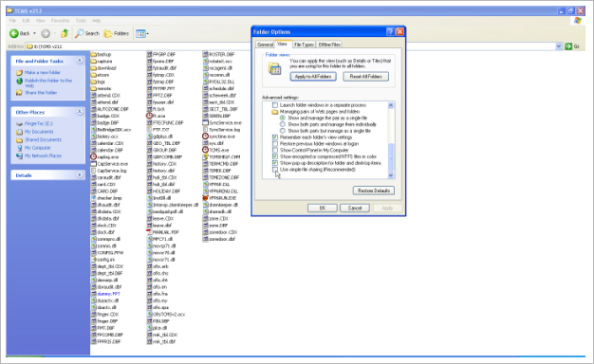Select the VFP6RUN.EXE fox icon
Screen dimensions: 594x364
[205, 198]
